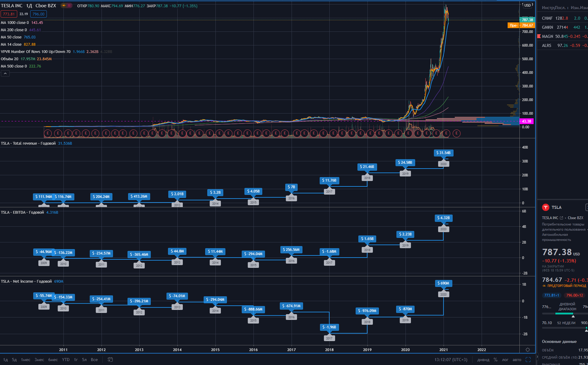Viewport: 588px width, 365px height.
Task: Open chart settings gear at the time axis corner
Action: point(527,349)
